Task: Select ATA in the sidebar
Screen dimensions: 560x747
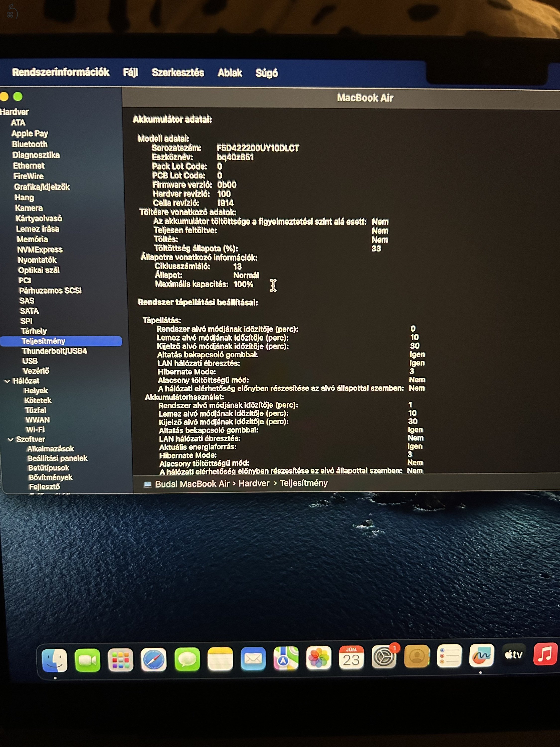Action: 18,123
